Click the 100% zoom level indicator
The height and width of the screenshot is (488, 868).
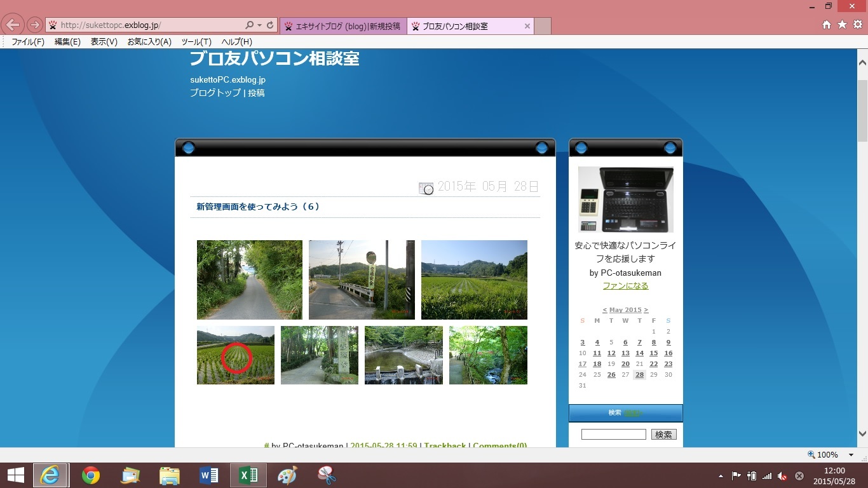pyautogui.click(x=823, y=455)
